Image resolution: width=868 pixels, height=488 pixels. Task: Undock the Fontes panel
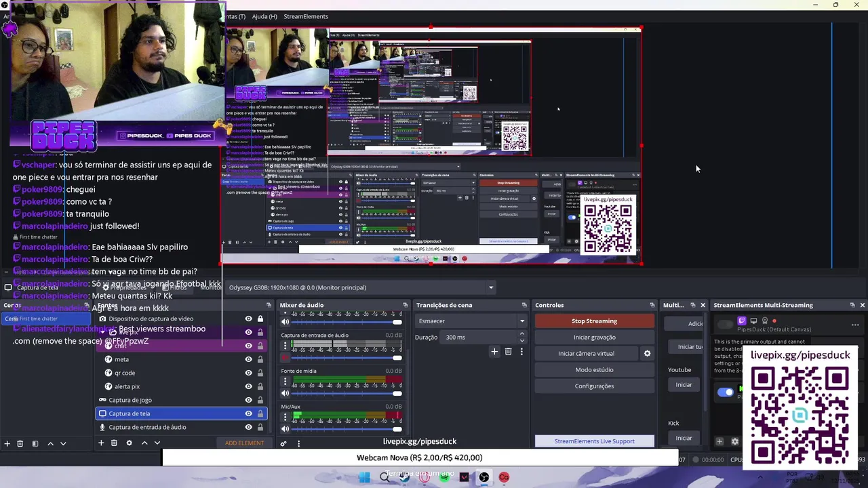269,305
